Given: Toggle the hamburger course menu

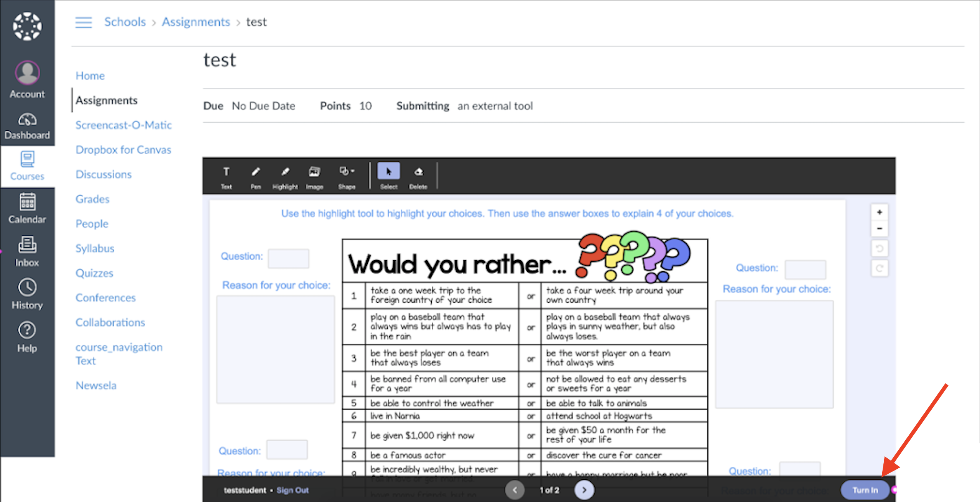Looking at the screenshot, I should [84, 22].
